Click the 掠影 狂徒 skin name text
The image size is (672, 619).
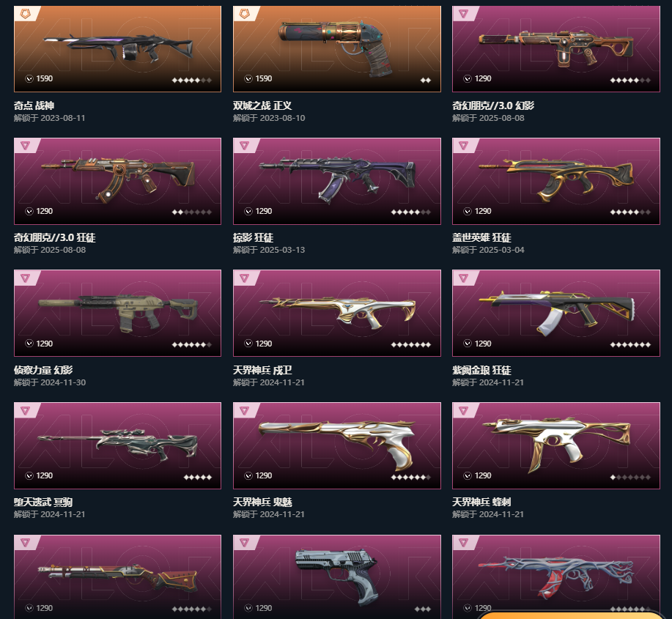coord(253,237)
